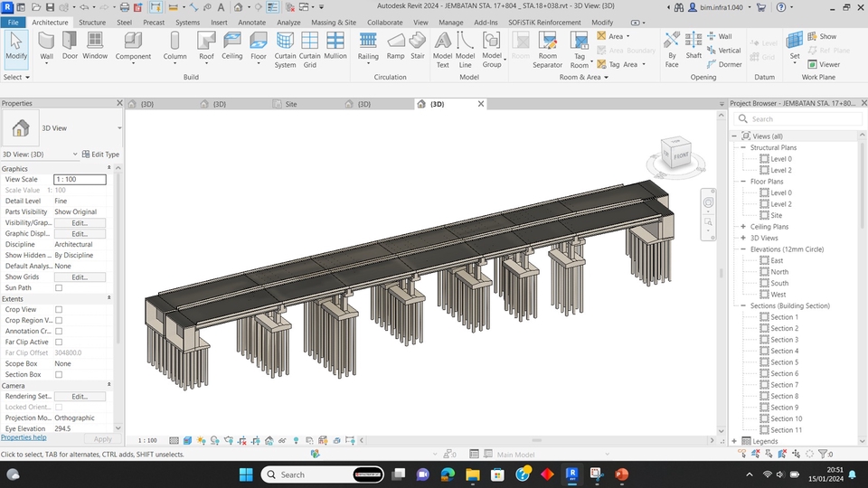
Task: Click the Windows Start button
Action: point(246,474)
